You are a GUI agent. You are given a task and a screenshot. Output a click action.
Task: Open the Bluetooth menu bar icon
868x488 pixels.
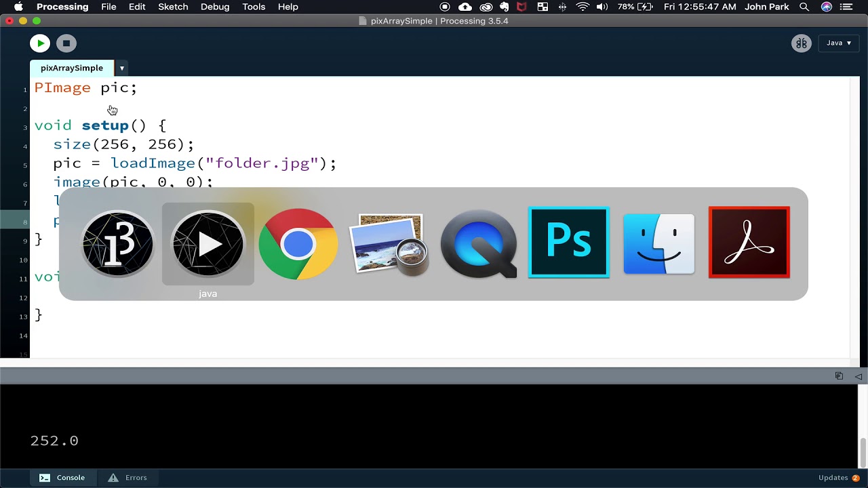click(562, 7)
